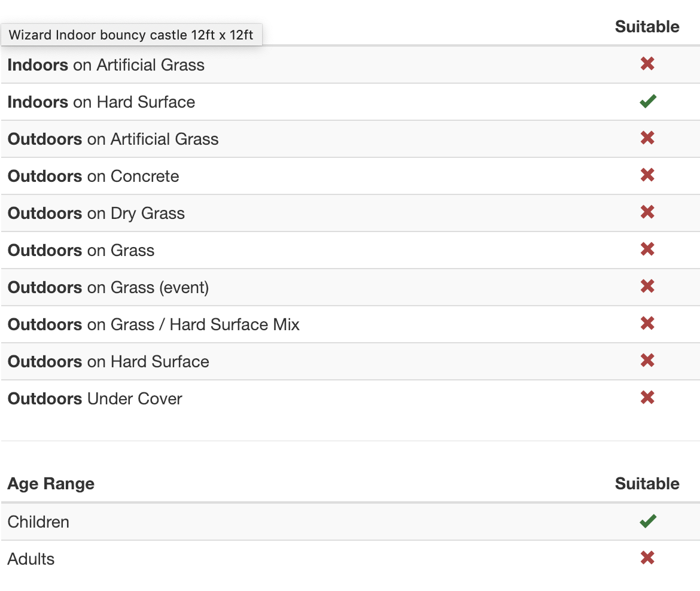Click the red cross for Outdoors on Dry Grass
Screen dimensions: 700x591
[x=647, y=212]
